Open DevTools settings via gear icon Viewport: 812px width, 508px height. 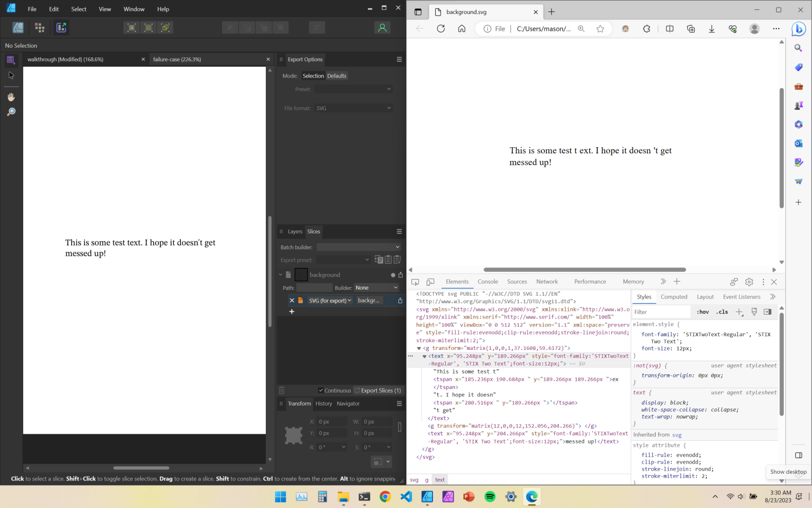749,282
